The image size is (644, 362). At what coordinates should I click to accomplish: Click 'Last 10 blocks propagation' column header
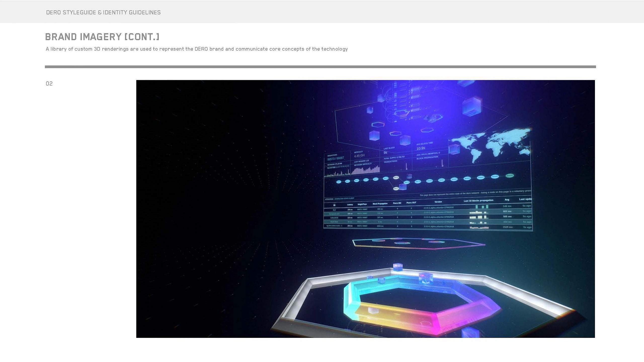(478, 201)
